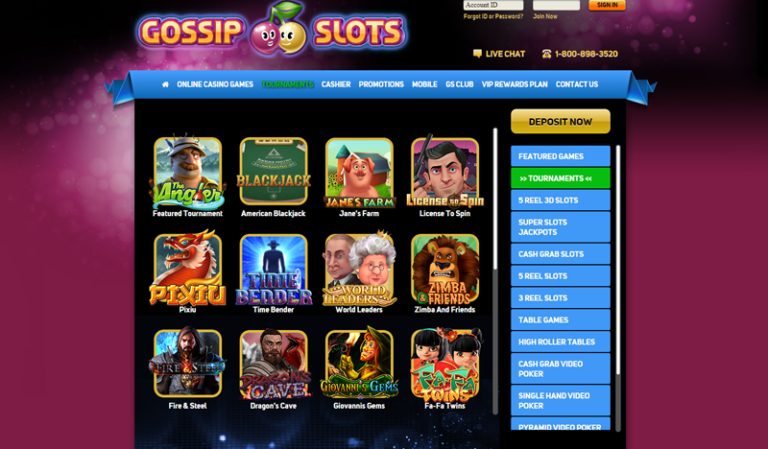Open The Angler featured tournament icon

coord(188,172)
